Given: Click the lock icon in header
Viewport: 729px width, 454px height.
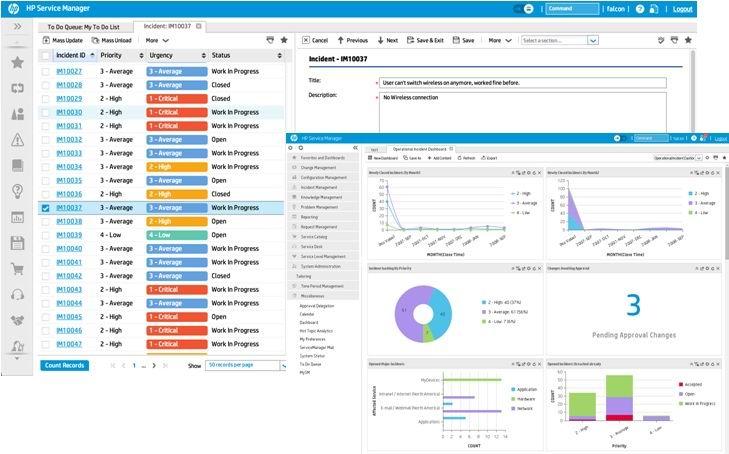Looking at the screenshot, I should 654,9.
